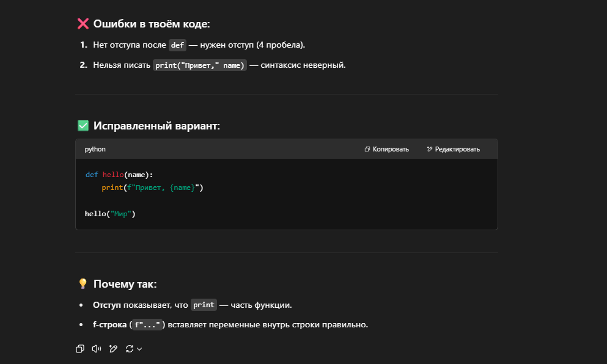Click the Редактировать button in code block
The image size is (607, 364).
454,149
